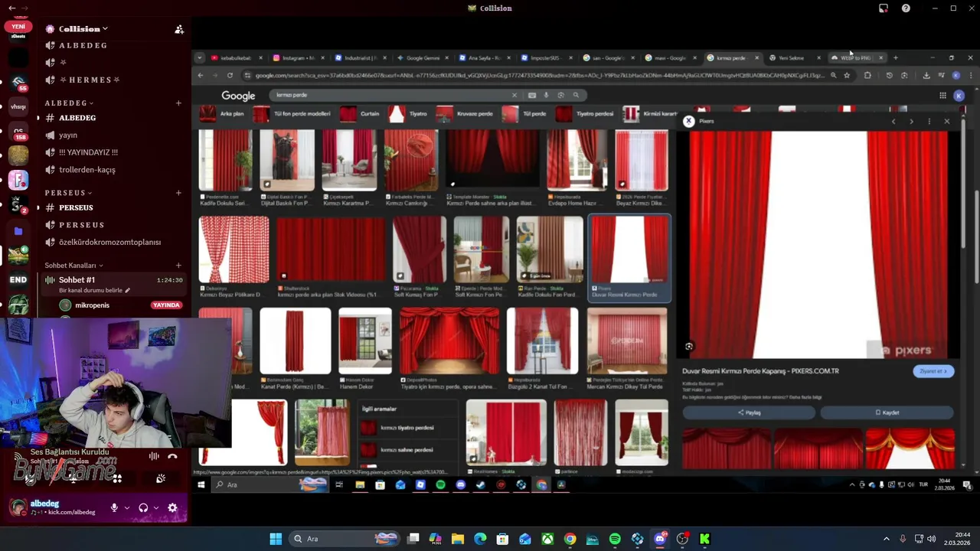Disconnect from voice with the hang-up icon
This screenshot has width=980, height=551.
tap(173, 457)
